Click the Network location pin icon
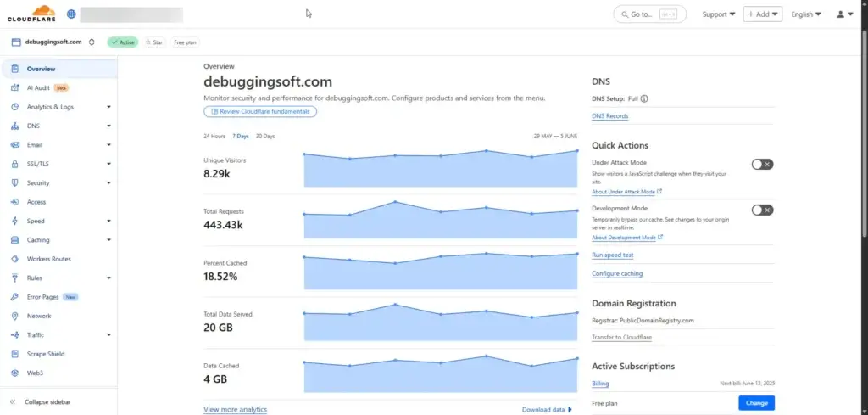 pyautogui.click(x=15, y=316)
